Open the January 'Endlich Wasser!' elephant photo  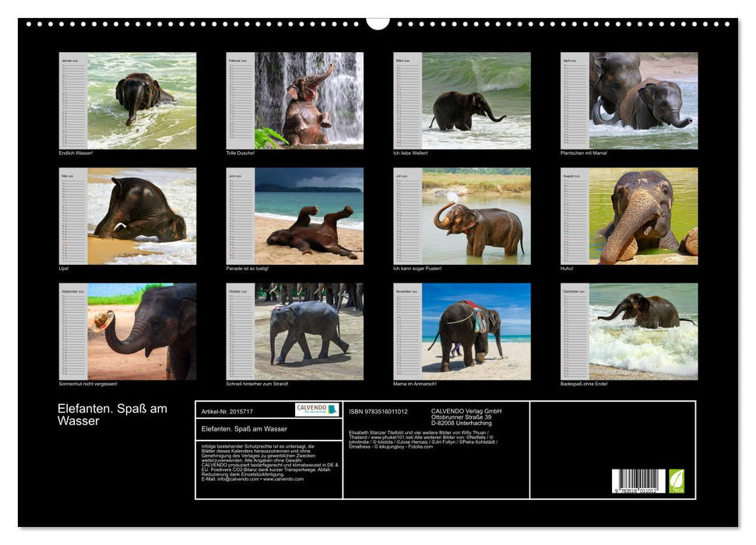tap(142, 100)
